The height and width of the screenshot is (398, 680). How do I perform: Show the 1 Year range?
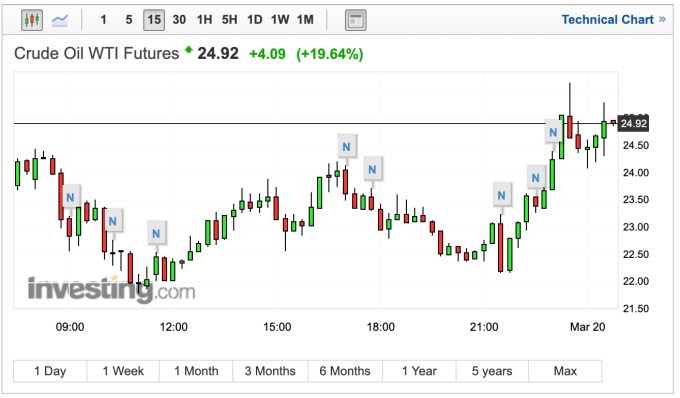tap(419, 371)
